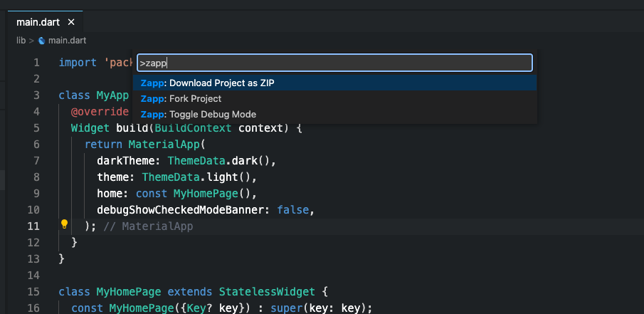Click '@override' annotation on line 4
644x314 pixels.
(x=100, y=112)
